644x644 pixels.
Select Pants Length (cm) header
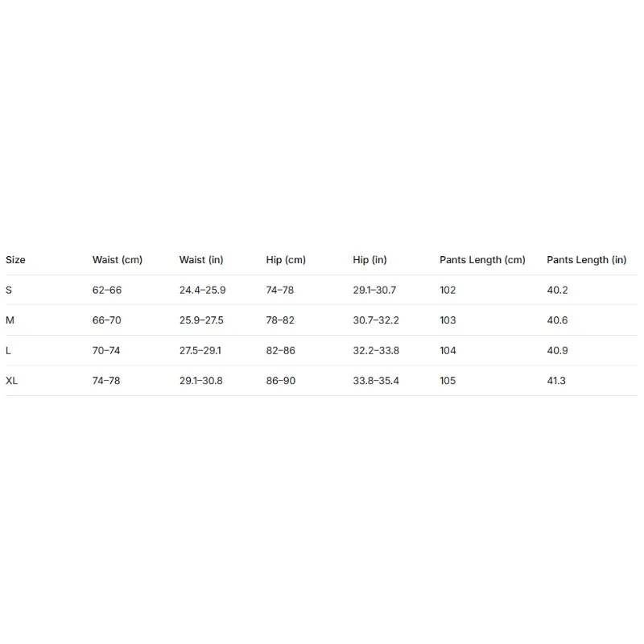coord(482,260)
